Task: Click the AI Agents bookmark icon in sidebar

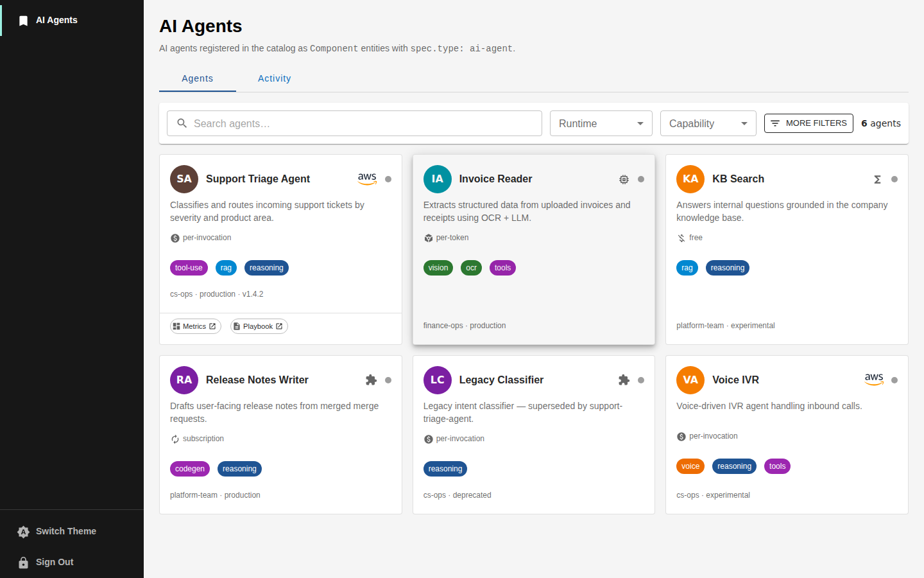Action: click(x=24, y=21)
